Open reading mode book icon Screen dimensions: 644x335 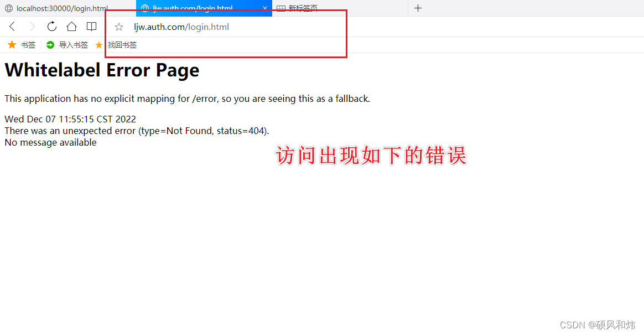pos(92,27)
